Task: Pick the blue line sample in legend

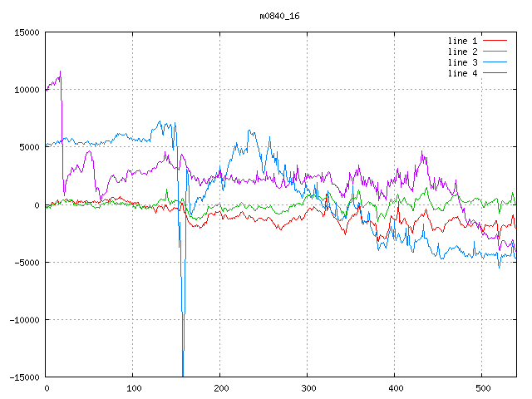Action: (495, 62)
